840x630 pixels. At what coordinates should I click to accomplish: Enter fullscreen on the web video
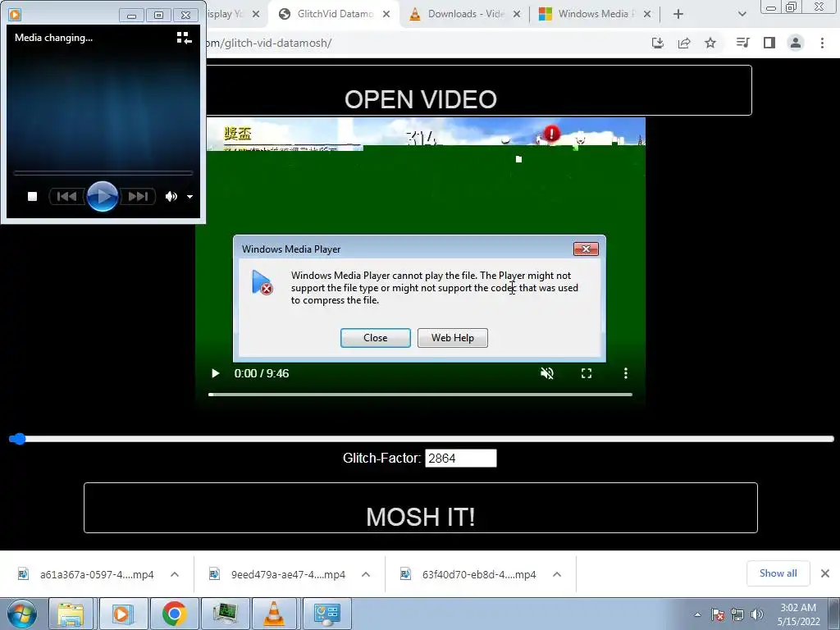point(587,373)
